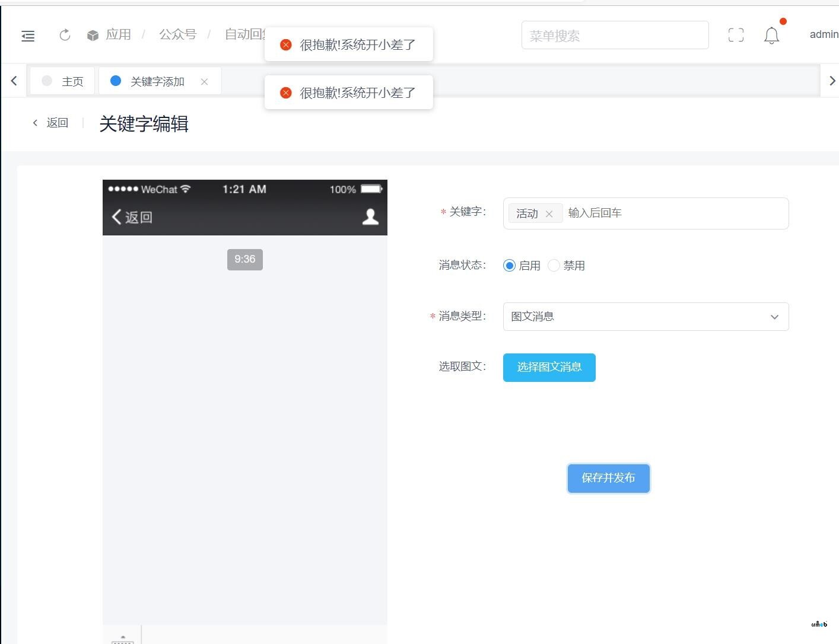Click 公众号 in the breadcrumb
Image resolution: width=839 pixels, height=644 pixels.
point(177,34)
